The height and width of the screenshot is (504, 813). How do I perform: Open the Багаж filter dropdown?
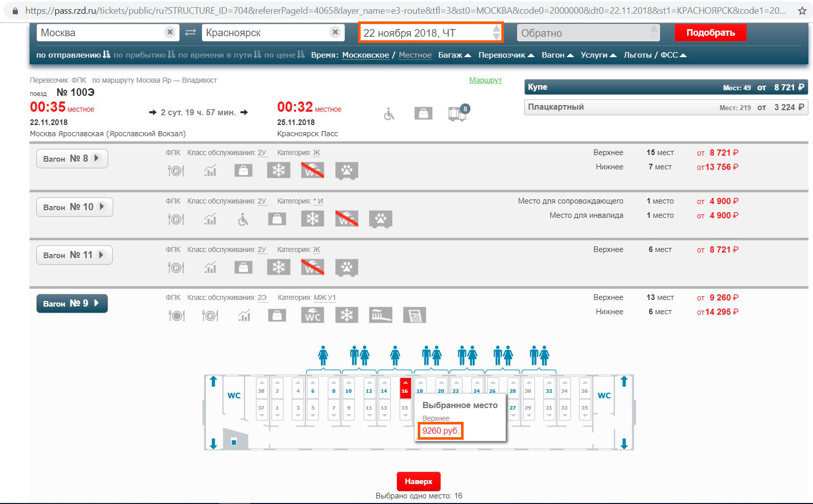[x=454, y=55]
